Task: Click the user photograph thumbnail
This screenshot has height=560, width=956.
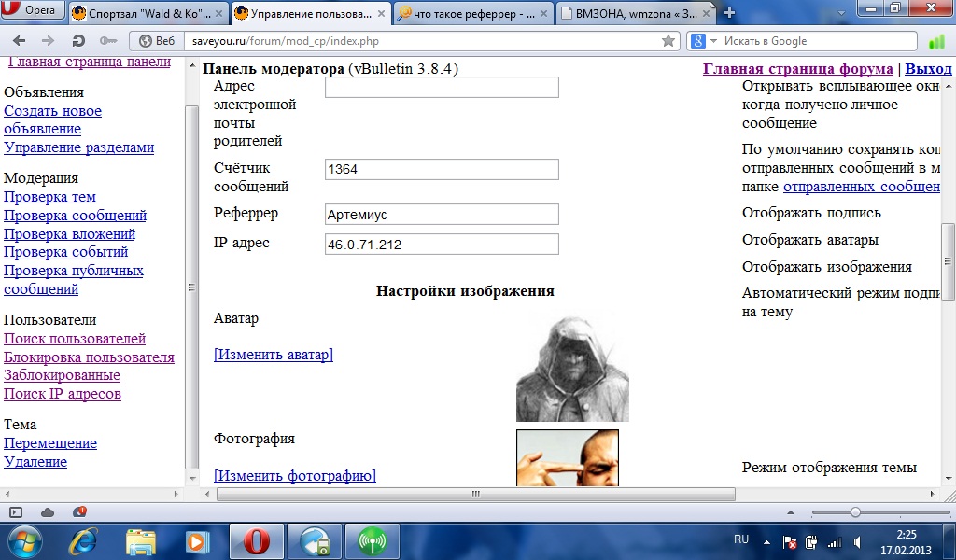Action: pos(568,457)
